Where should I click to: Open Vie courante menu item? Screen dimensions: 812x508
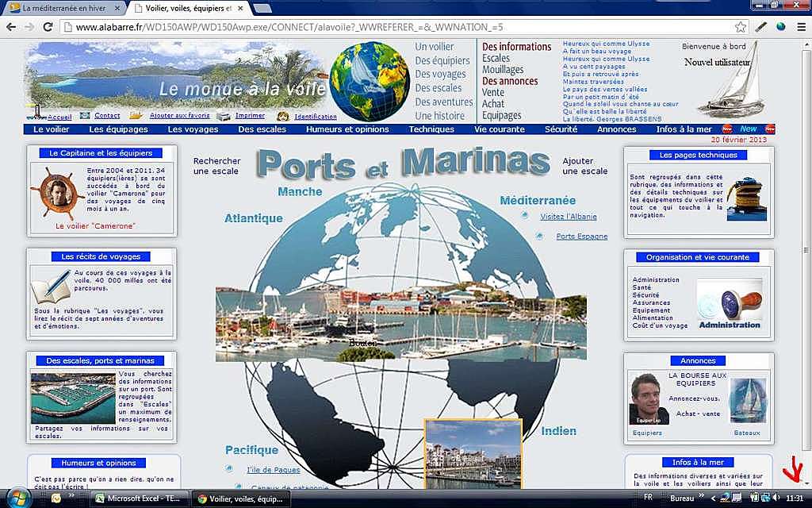tap(500, 129)
